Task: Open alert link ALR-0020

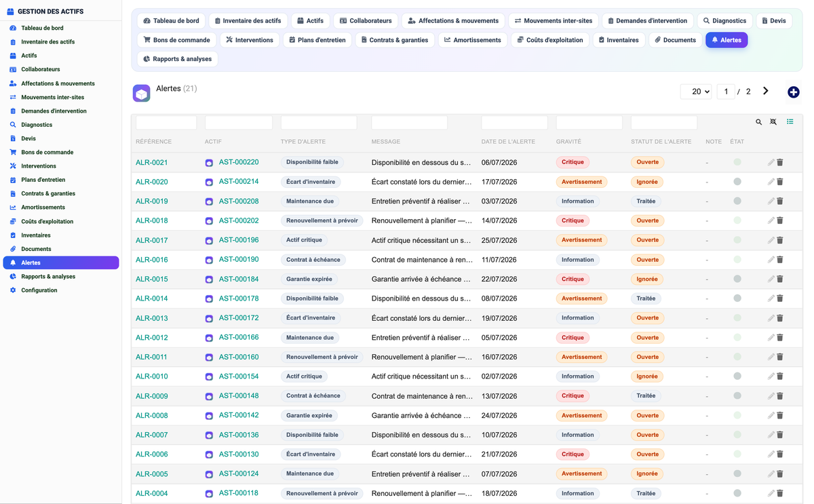Action: pos(152,182)
